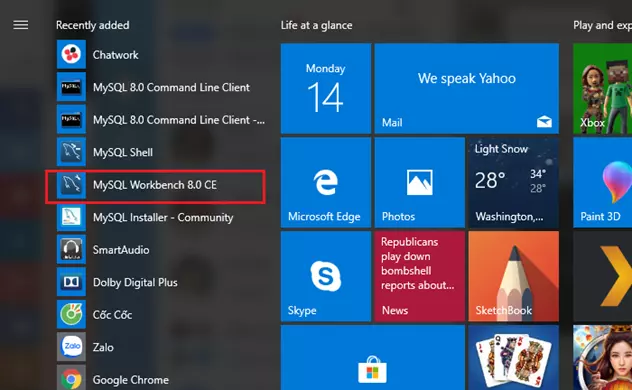This screenshot has width=632, height=390.
Task: Click the Cốc Cốc browser icon
Action: [x=71, y=315]
